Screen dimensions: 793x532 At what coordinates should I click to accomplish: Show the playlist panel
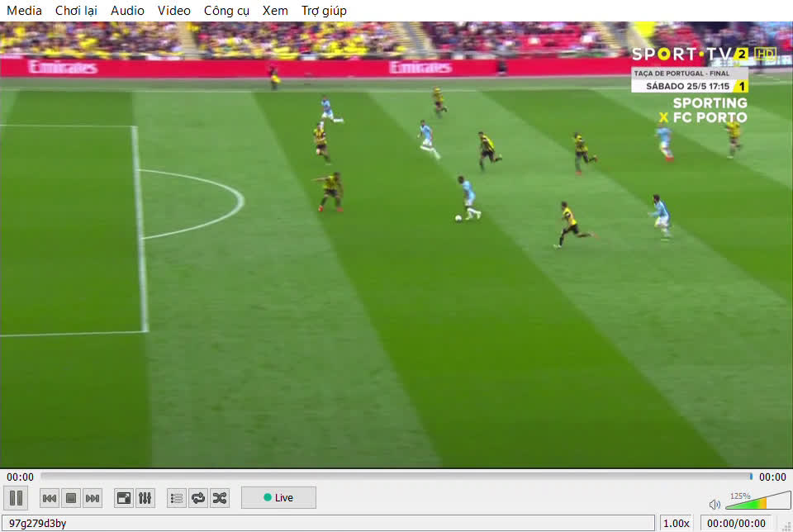pyautogui.click(x=177, y=497)
